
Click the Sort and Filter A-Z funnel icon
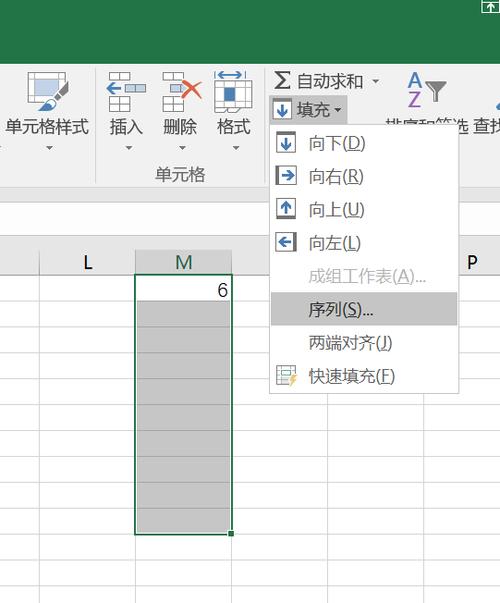point(426,90)
